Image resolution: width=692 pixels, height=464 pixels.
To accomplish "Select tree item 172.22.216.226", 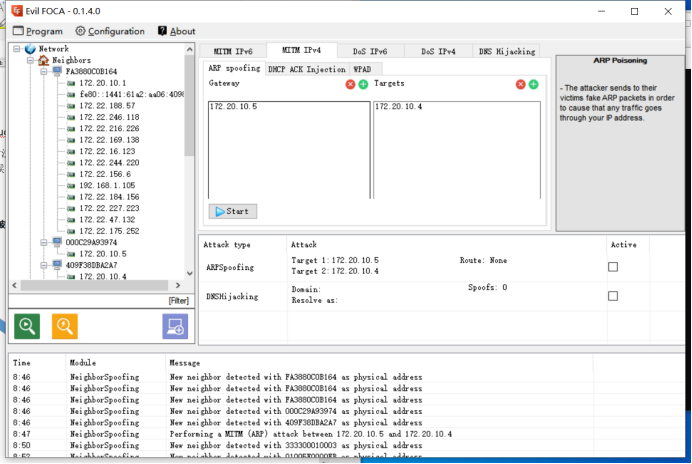I will click(109, 128).
